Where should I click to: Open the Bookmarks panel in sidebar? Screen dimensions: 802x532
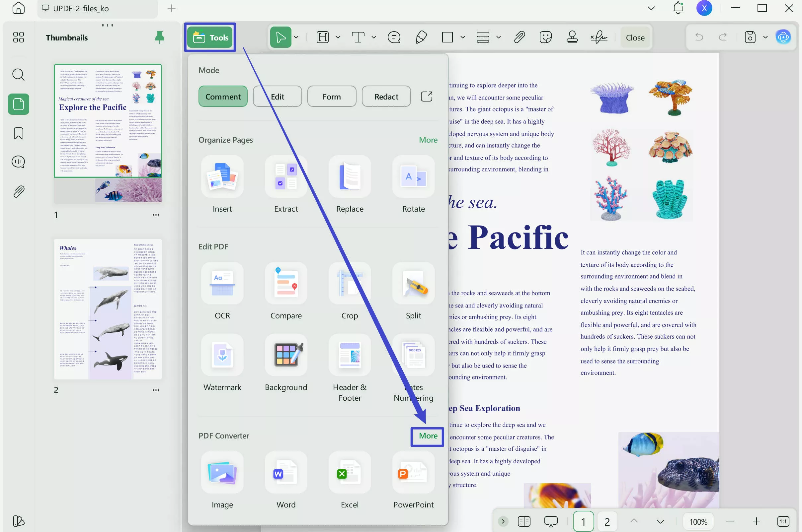click(18, 133)
